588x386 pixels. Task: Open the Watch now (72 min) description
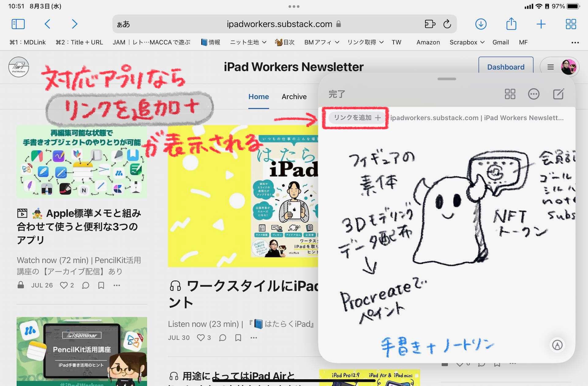pos(79,266)
